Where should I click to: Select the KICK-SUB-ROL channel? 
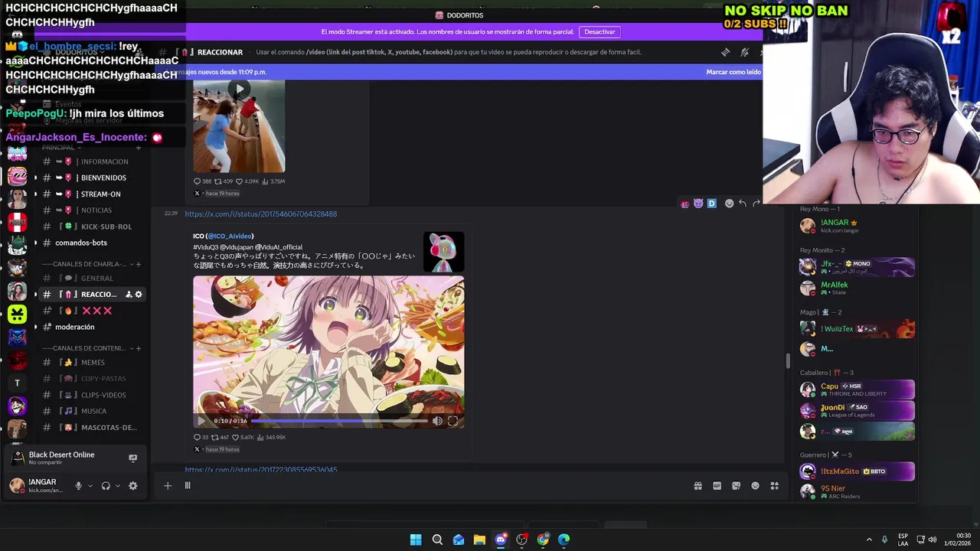click(92, 227)
